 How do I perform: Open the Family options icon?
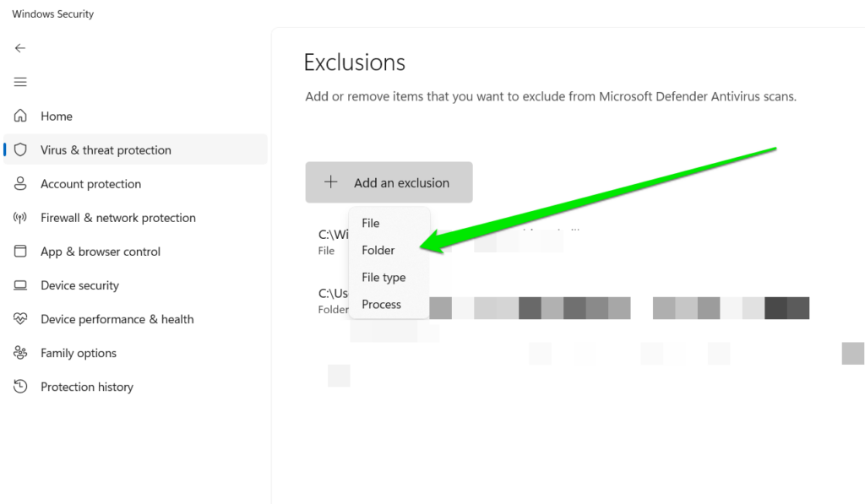point(20,352)
